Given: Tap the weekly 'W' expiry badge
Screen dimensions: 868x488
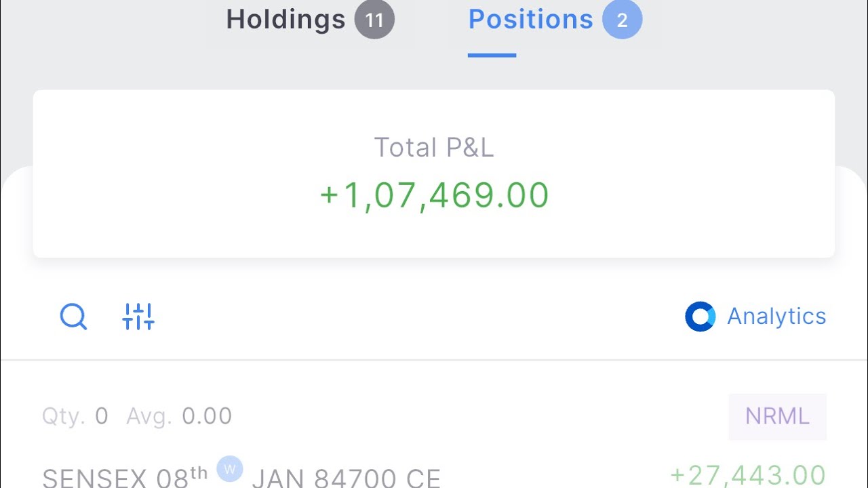Looking at the screenshot, I should point(230,468).
